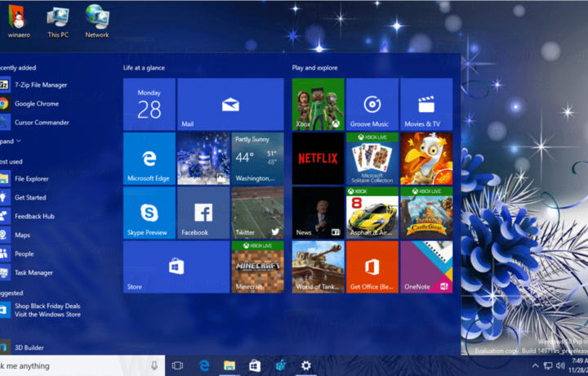Click the Play and explore group header
Screen dimensions: 588x376
(314, 68)
